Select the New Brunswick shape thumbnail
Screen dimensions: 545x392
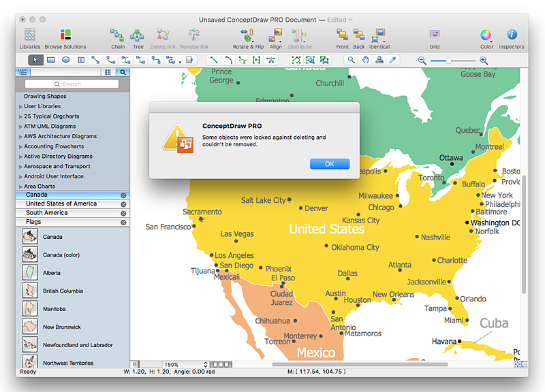click(x=30, y=327)
